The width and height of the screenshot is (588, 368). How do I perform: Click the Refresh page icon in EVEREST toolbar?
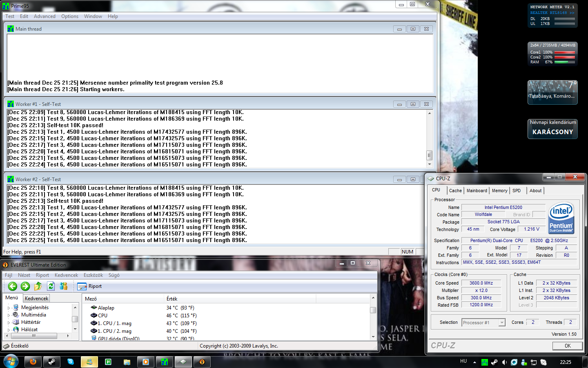click(x=51, y=286)
